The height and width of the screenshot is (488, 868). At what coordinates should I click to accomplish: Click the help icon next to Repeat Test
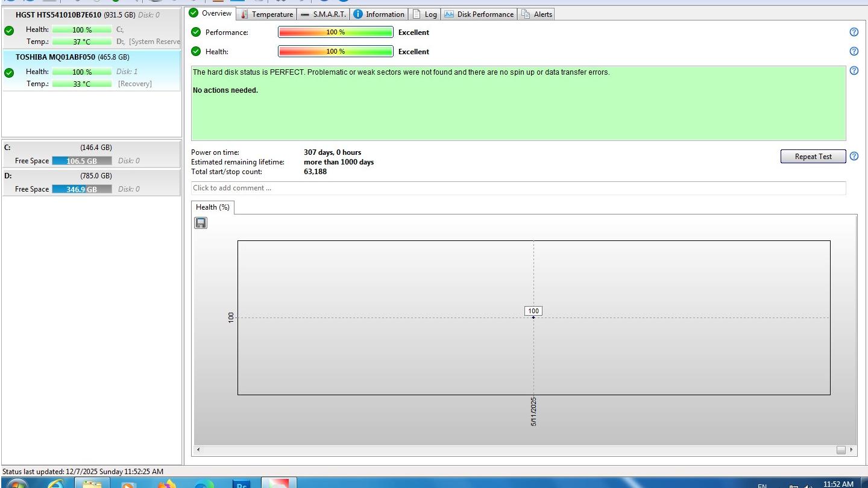click(x=854, y=157)
